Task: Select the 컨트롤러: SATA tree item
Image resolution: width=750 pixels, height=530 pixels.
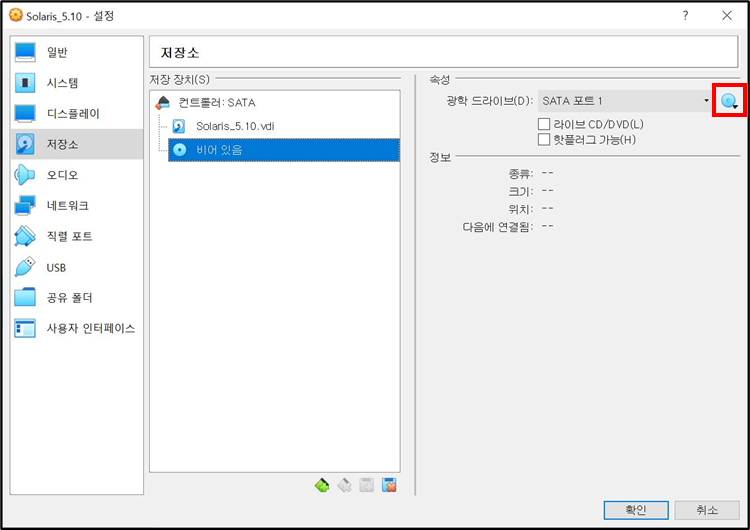Action: point(275,102)
